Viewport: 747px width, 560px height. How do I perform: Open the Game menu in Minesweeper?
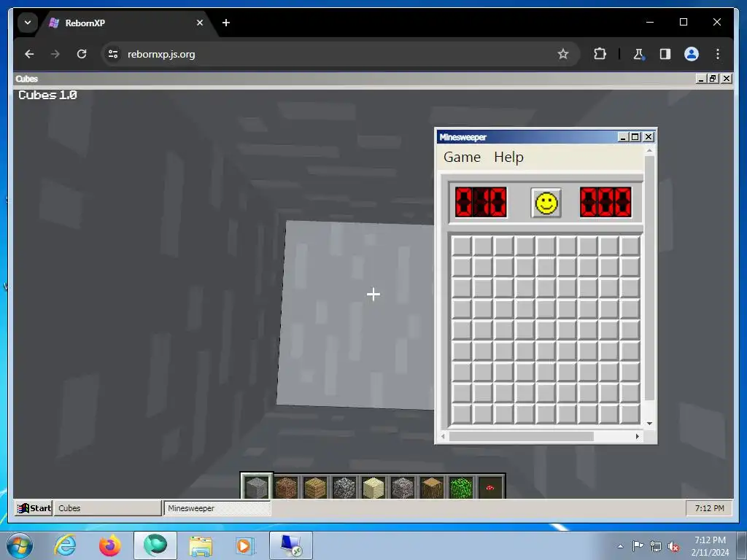point(462,157)
